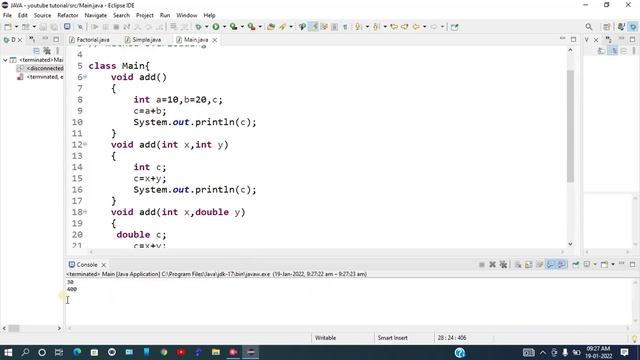Switch to the Factorial.java editor tab
Screen dimensions: 640x360
[x=89, y=40]
